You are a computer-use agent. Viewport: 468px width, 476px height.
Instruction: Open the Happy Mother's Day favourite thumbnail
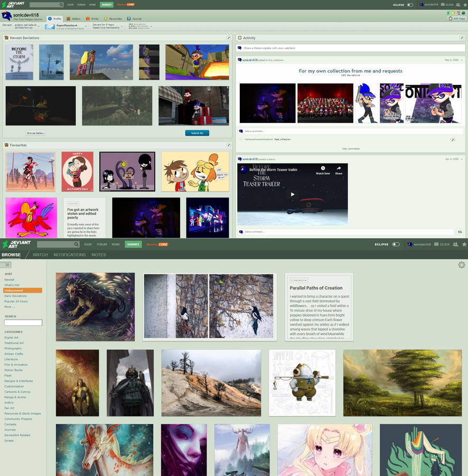78,172
